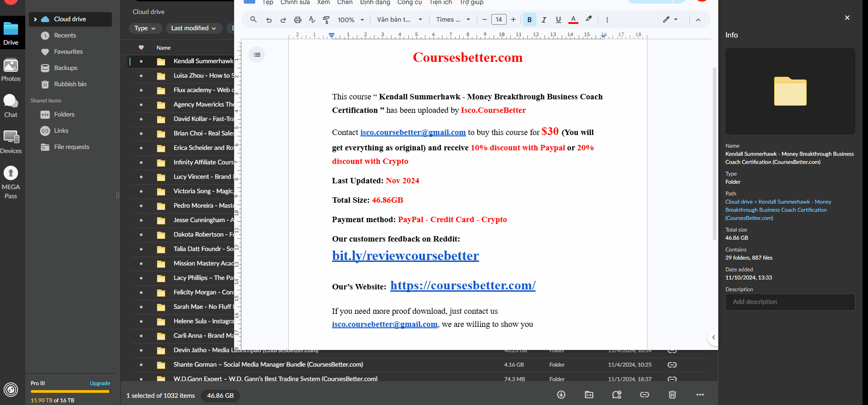The image size is (868, 405).
Task: Click the trash bin icon in bottom bar
Action: (x=672, y=395)
